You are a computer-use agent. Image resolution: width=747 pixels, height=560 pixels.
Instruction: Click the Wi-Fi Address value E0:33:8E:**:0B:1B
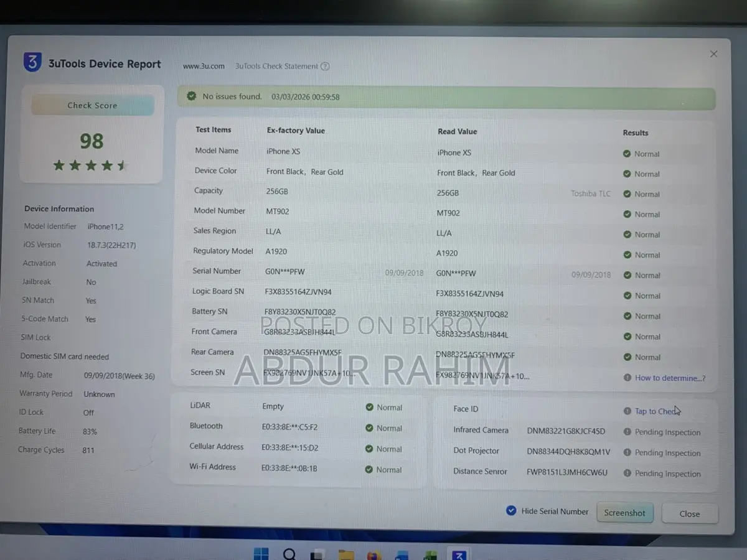(x=289, y=468)
